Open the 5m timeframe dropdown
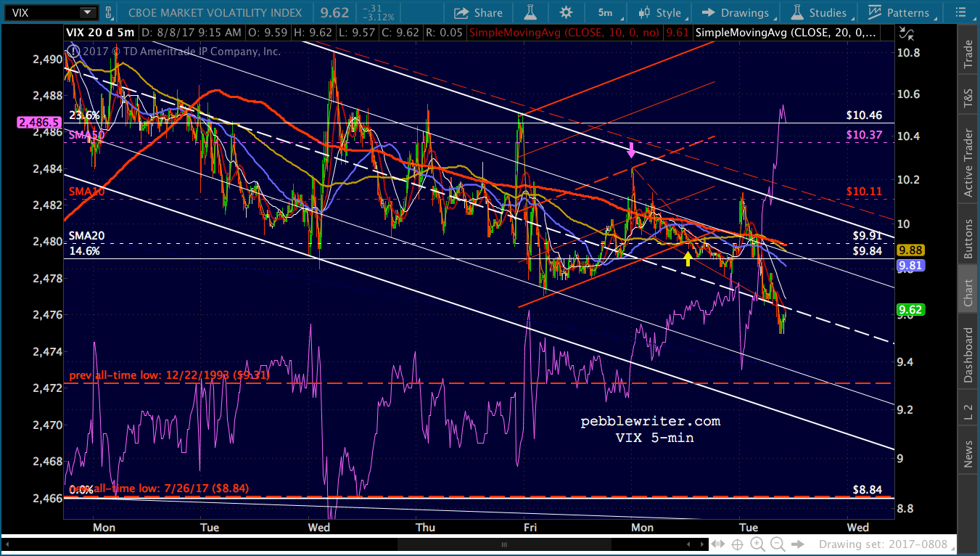The height and width of the screenshot is (556, 980). tap(608, 12)
